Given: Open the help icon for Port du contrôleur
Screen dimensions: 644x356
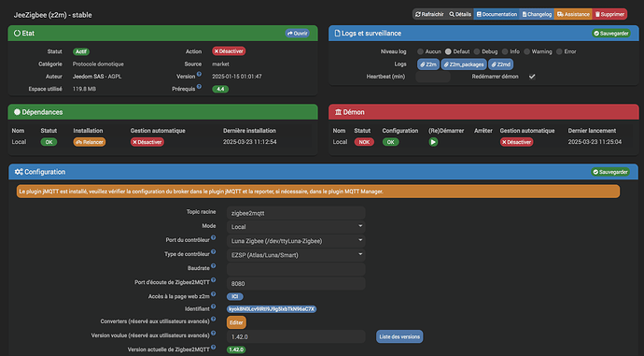Looking at the screenshot, I should click(x=213, y=238).
